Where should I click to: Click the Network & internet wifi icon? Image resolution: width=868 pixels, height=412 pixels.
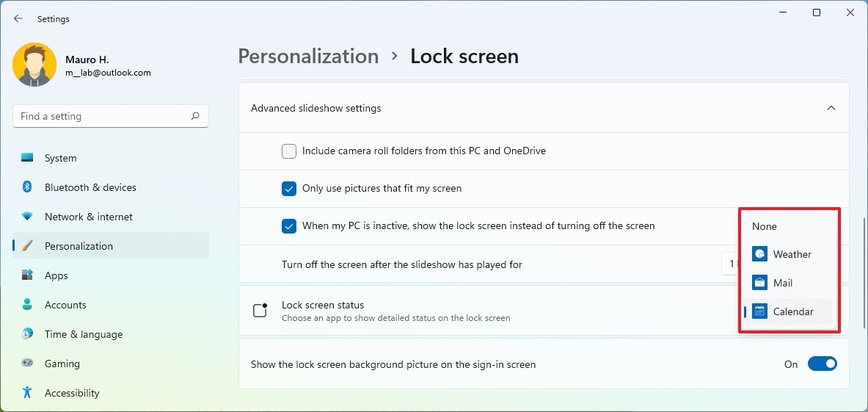pyautogui.click(x=27, y=217)
